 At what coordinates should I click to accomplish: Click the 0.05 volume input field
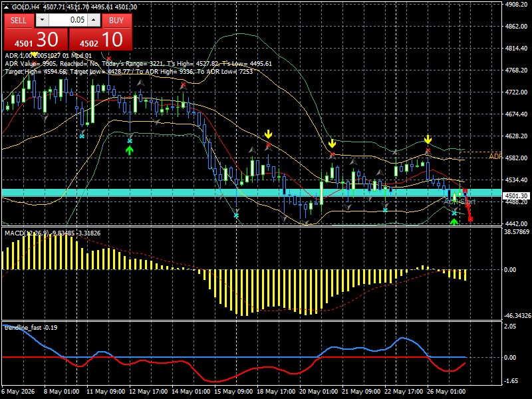68,20
